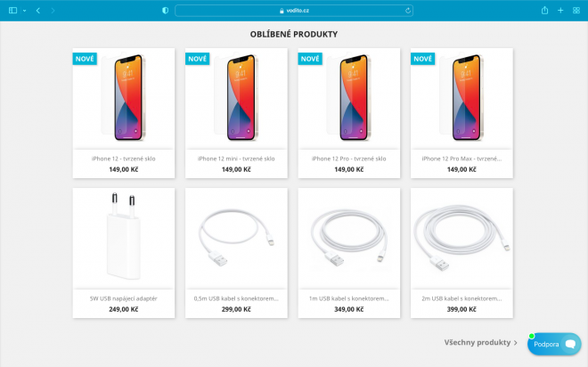Open iPhone 12 - tvrzené sklo product title

point(123,159)
